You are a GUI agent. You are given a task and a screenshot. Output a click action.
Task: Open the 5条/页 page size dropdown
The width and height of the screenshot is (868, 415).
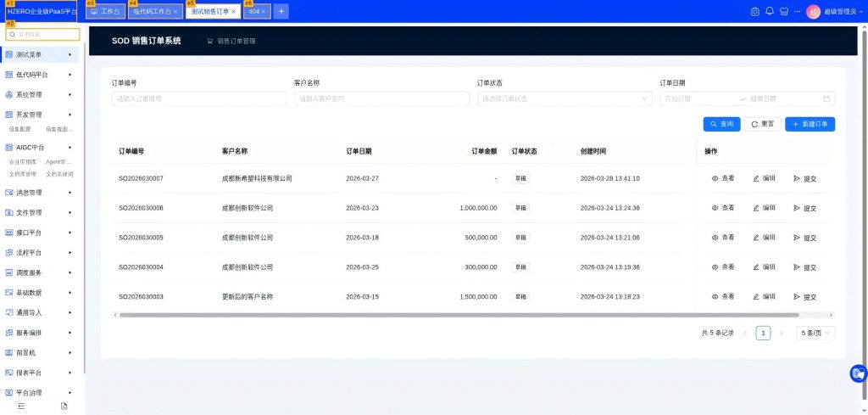815,333
